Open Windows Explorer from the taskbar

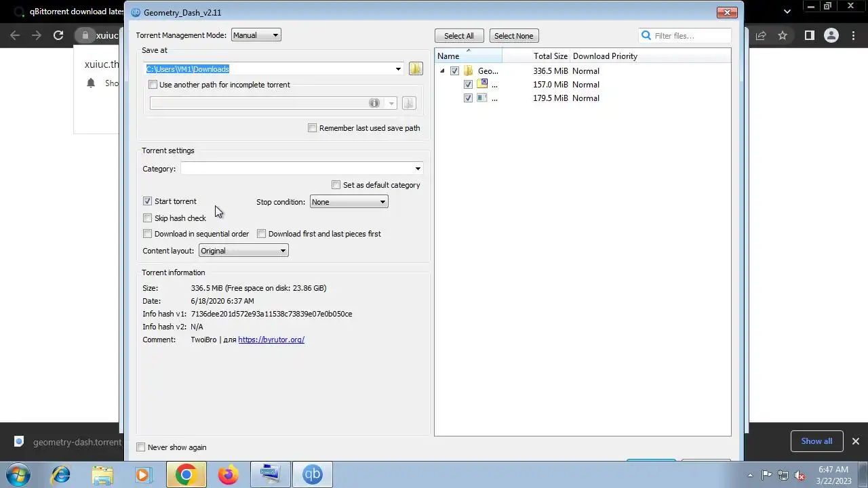coord(102,474)
